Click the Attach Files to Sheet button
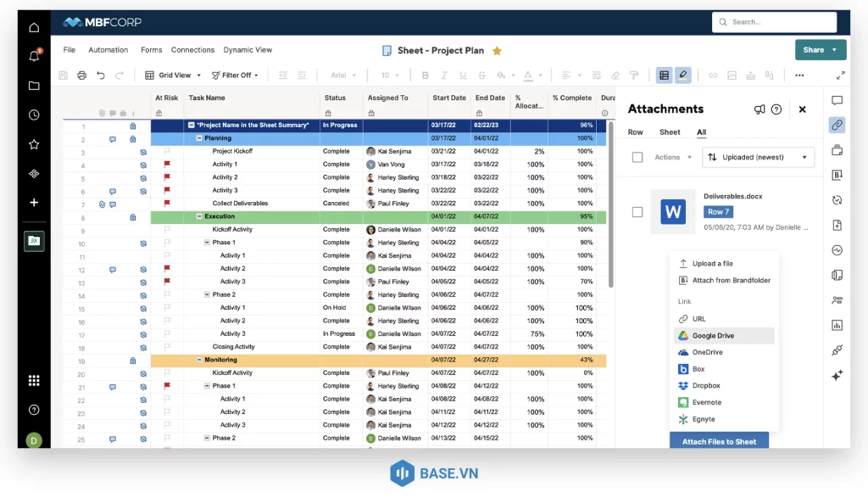Screen dimensions: 868x498 [719, 441]
